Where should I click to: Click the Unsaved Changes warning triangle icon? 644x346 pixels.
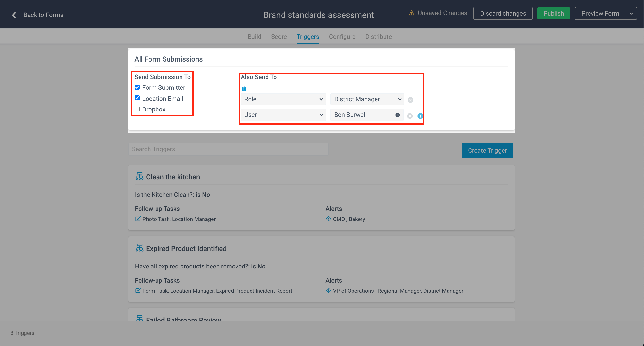(411, 13)
